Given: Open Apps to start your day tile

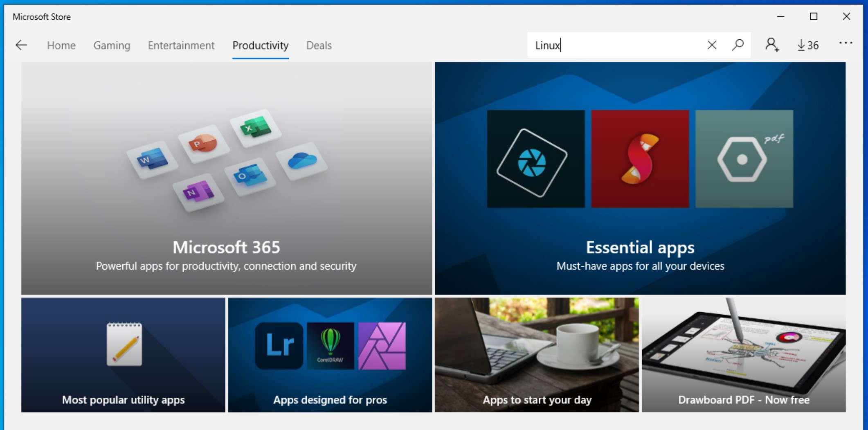Looking at the screenshot, I should [x=537, y=355].
